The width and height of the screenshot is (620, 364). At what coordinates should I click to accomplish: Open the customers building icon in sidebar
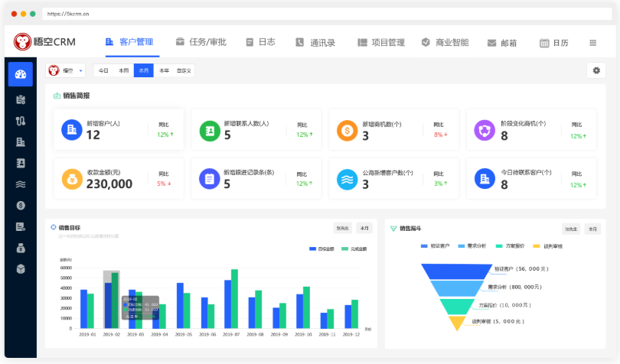[21, 142]
